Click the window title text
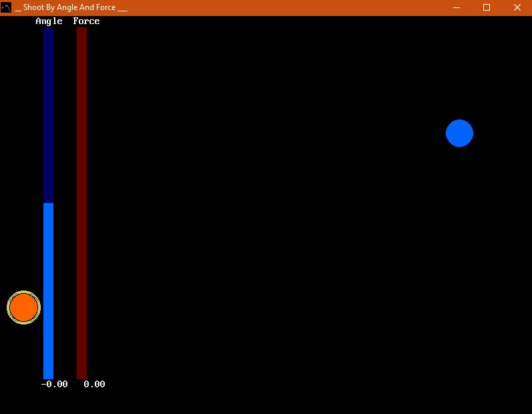Viewport: 532px width, 414px height. point(71,7)
